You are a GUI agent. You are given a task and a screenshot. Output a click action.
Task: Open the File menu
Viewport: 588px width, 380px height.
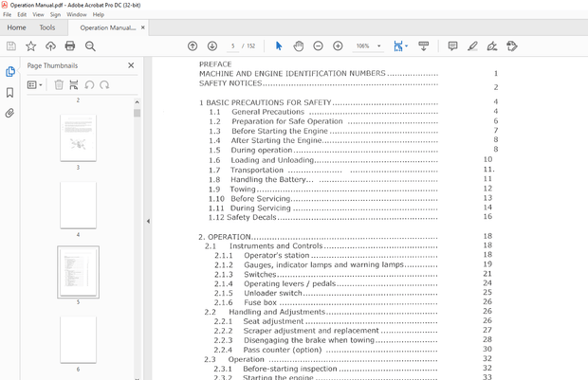(8, 14)
